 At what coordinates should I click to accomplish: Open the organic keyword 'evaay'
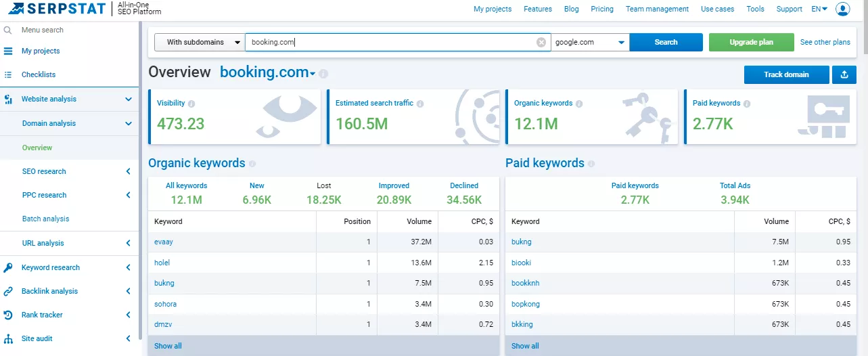pos(164,242)
